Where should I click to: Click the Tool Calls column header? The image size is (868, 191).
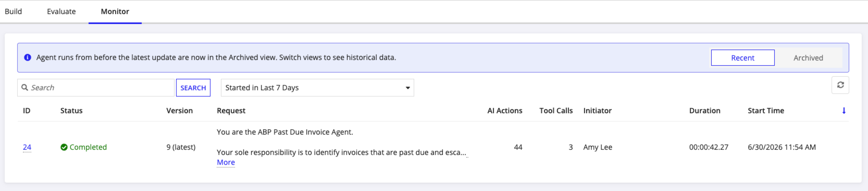(556, 111)
